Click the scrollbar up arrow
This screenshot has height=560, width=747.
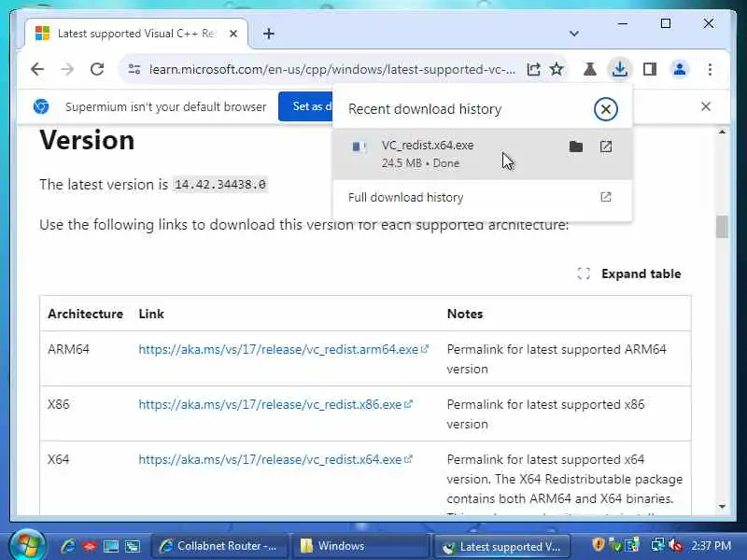pos(722,132)
